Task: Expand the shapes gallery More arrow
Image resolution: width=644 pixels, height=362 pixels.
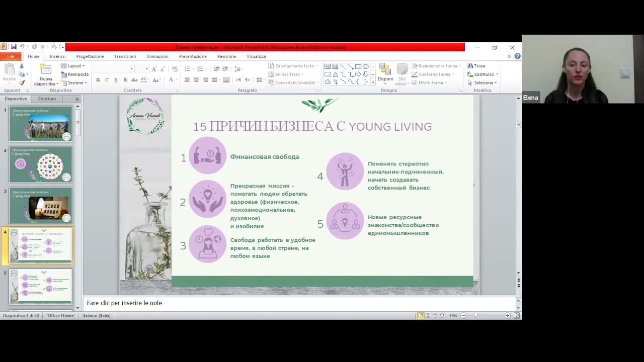Action: pos(373,82)
